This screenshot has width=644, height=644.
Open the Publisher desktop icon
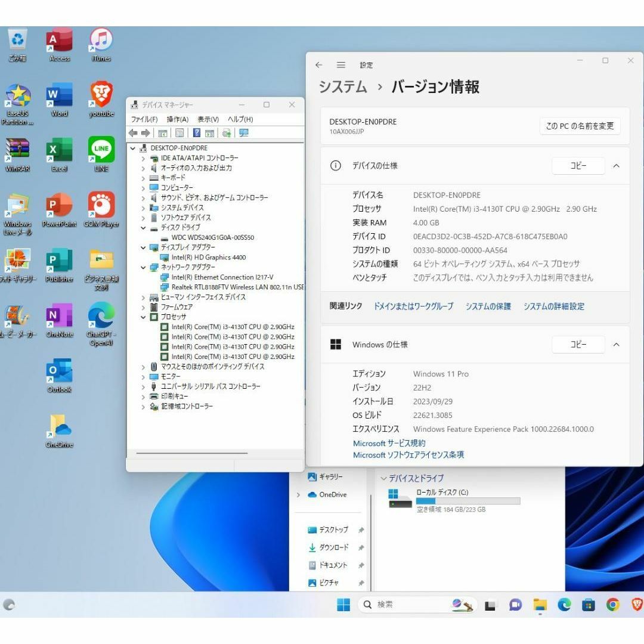(x=60, y=265)
